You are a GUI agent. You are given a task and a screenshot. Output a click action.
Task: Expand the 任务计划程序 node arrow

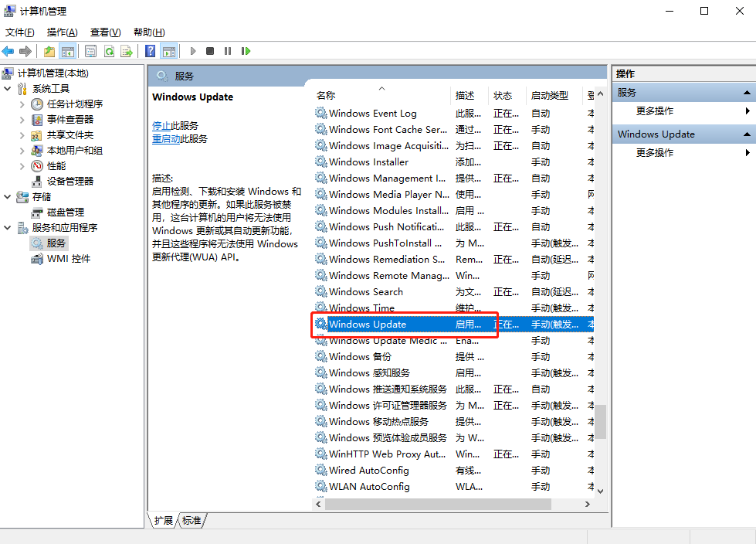tap(22, 104)
